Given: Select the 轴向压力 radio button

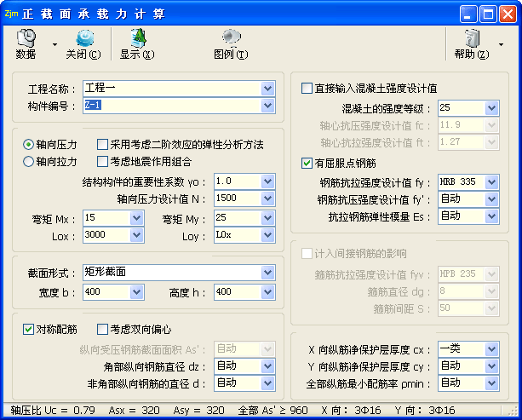Looking at the screenshot, I should pyautogui.click(x=29, y=144).
